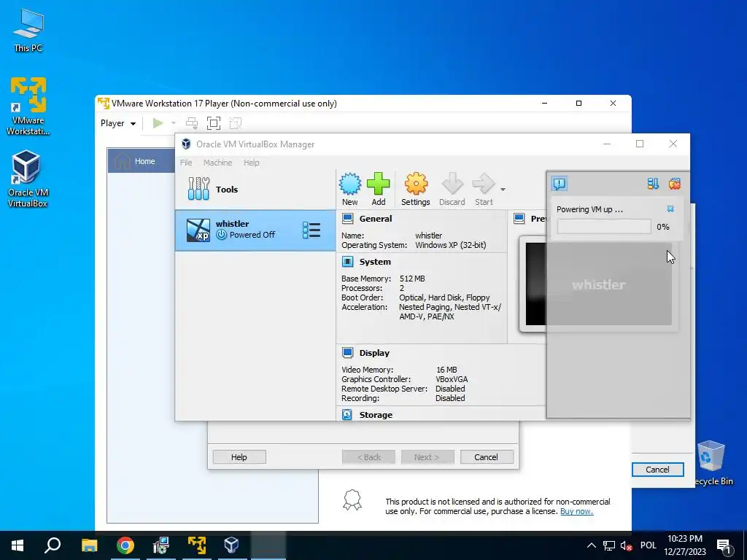747x560 pixels.
Task: Click the delete finished notifications icon
Action: (675, 183)
